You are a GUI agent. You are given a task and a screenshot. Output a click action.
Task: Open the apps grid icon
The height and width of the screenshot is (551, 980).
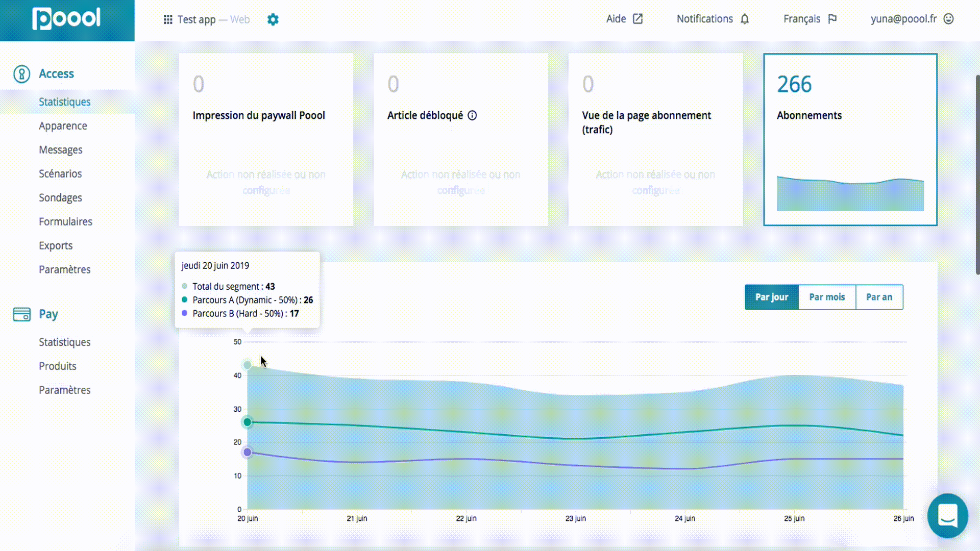(167, 19)
